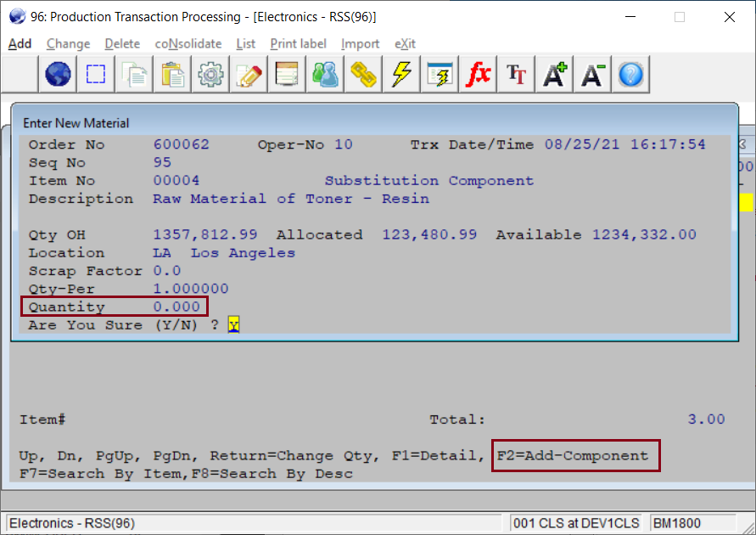Open the Change menu
The width and height of the screenshot is (756, 535).
pyautogui.click(x=68, y=44)
